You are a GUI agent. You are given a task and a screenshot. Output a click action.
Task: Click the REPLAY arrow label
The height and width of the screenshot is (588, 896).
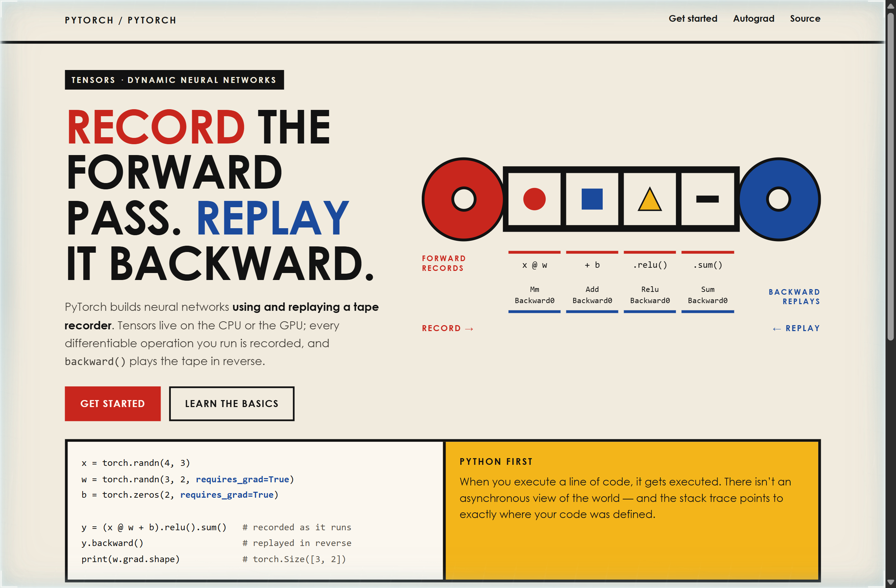[796, 328]
